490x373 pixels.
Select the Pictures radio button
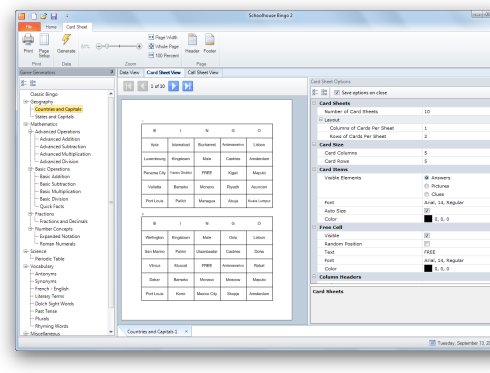[426, 186]
